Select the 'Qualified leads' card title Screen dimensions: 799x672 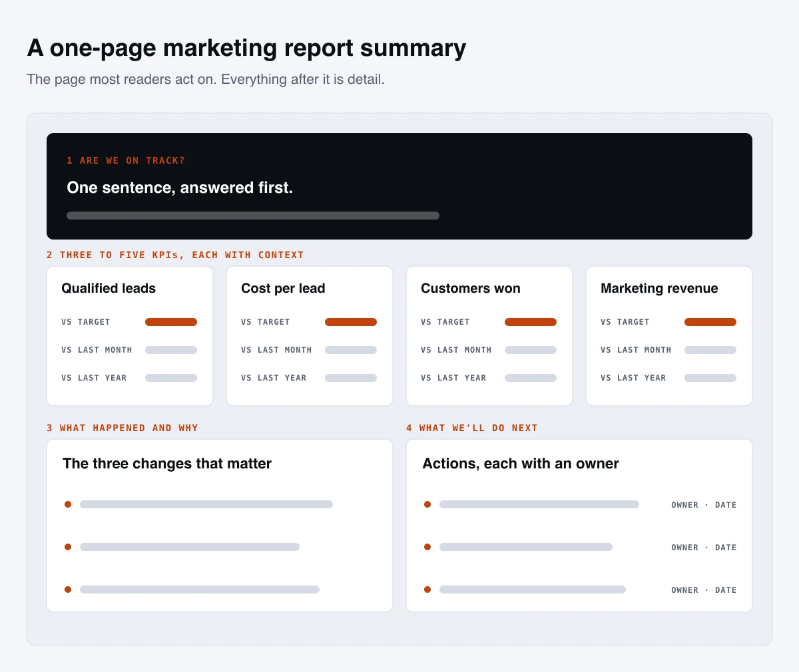click(109, 288)
